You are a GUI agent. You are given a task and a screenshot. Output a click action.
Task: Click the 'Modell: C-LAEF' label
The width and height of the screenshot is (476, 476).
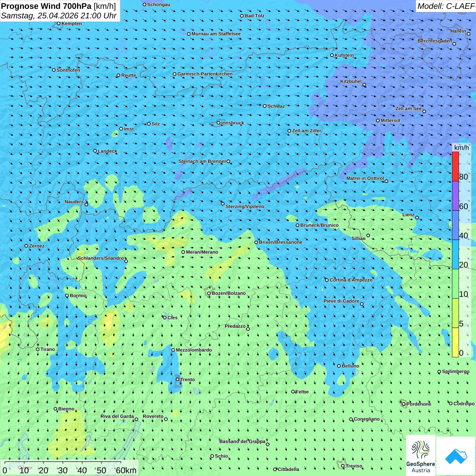coord(445,6)
